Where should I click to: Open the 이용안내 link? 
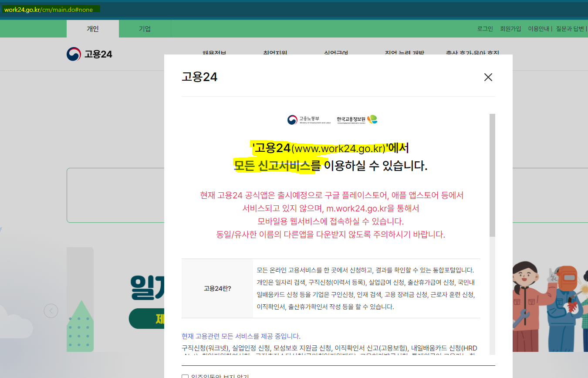coord(538,29)
